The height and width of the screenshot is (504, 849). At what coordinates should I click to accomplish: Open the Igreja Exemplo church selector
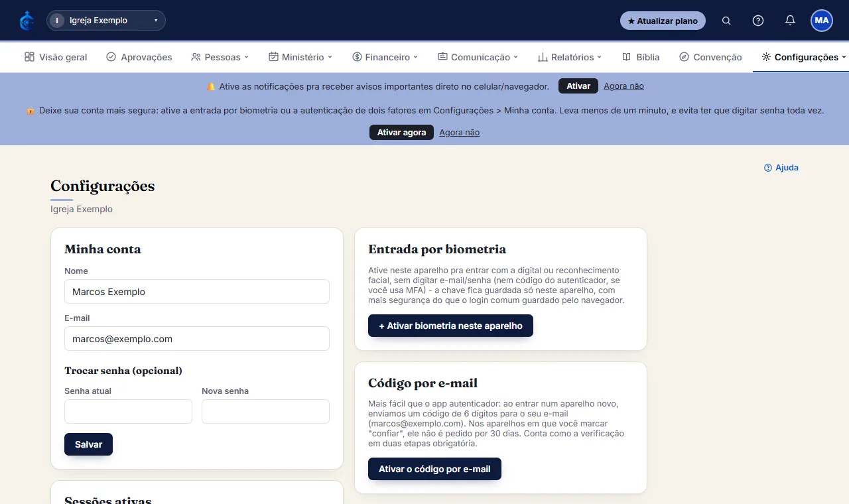coord(106,21)
